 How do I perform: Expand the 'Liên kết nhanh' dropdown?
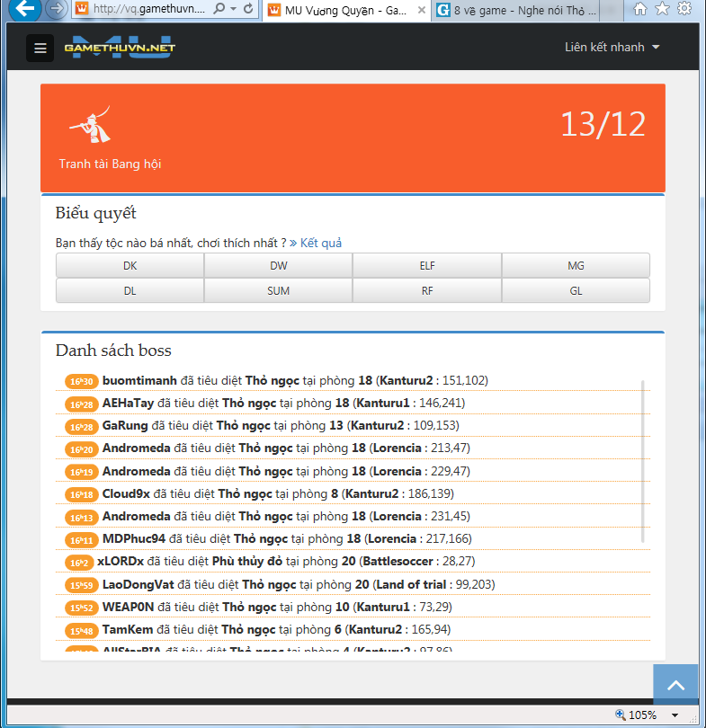612,48
